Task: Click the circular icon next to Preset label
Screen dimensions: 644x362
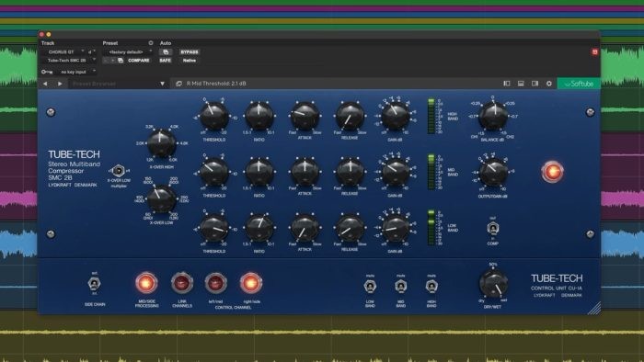Action: (151, 43)
